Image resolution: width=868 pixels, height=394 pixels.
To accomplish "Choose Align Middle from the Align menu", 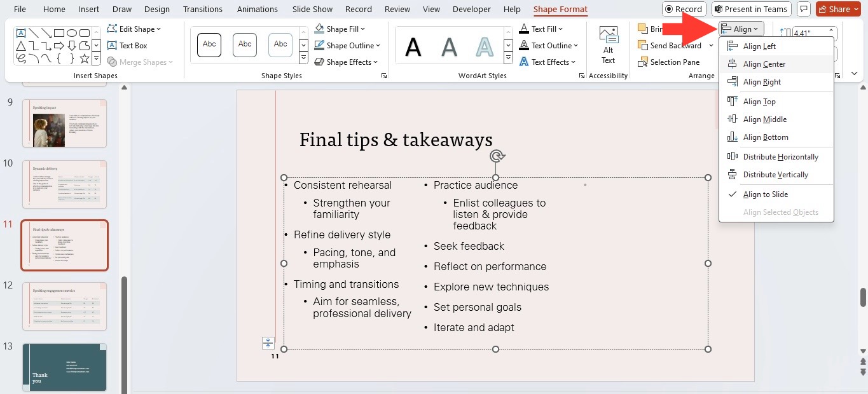I will 776,119.
